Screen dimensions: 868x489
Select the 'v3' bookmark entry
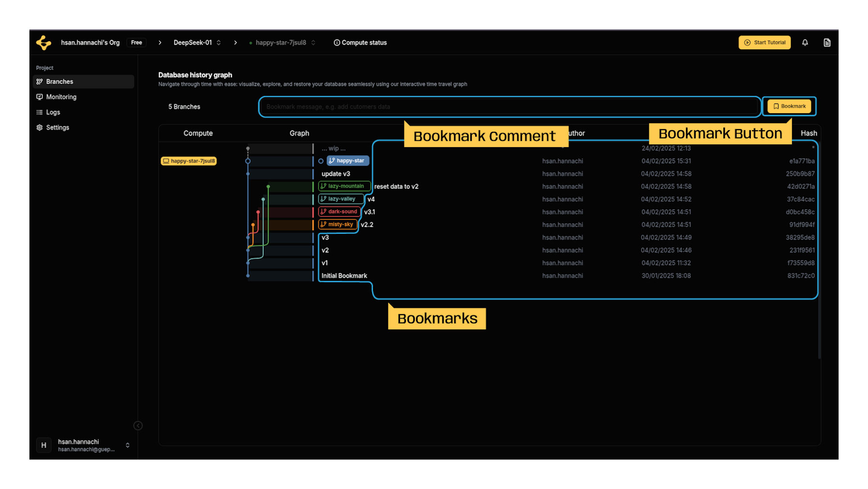tap(325, 237)
